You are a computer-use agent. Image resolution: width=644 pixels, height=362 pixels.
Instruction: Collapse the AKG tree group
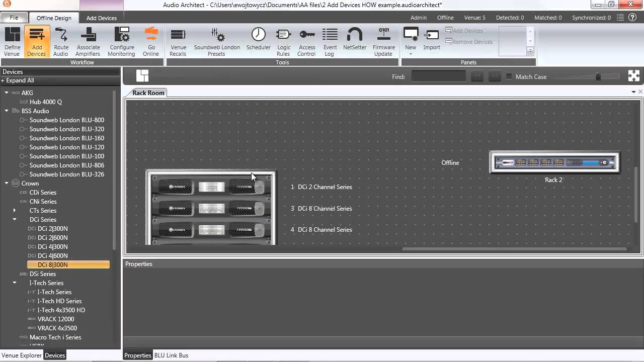tap(7, 93)
